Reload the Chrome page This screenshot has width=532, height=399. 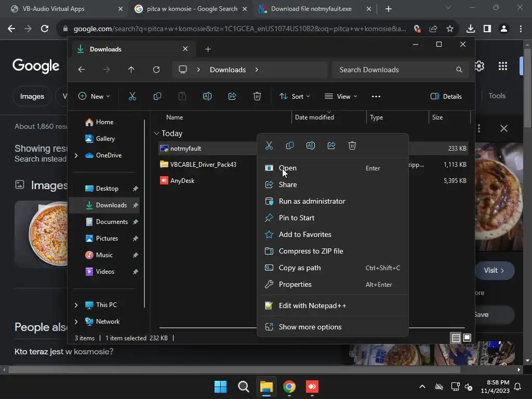click(x=45, y=29)
